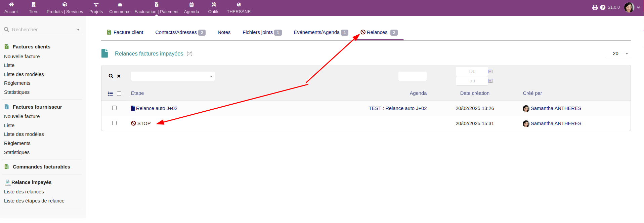Open the help question mark icon
The width and height of the screenshot is (644, 223).
pyautogui.click(x=603, y=7)
